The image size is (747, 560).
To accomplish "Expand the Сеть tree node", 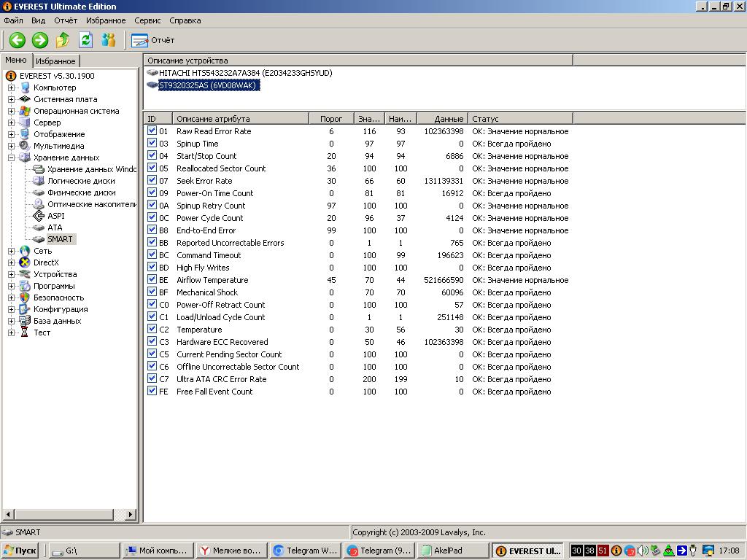I will (12, 251).
